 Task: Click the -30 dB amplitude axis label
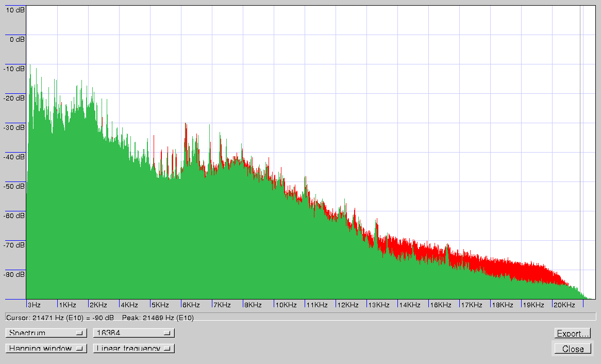pyautogui.click(x=14, y=127)
